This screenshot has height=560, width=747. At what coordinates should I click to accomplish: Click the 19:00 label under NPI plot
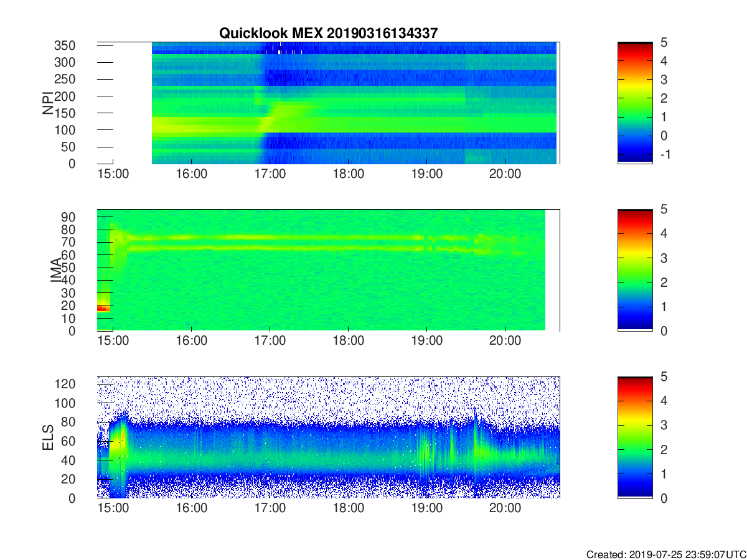pyautogui.click(x=426, y=174)
